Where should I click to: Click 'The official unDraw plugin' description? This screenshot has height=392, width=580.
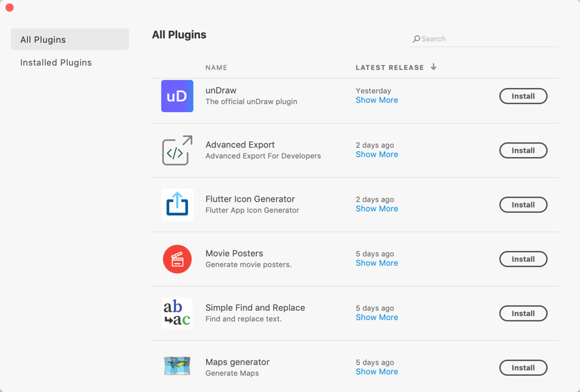click(x=251, y=102)
